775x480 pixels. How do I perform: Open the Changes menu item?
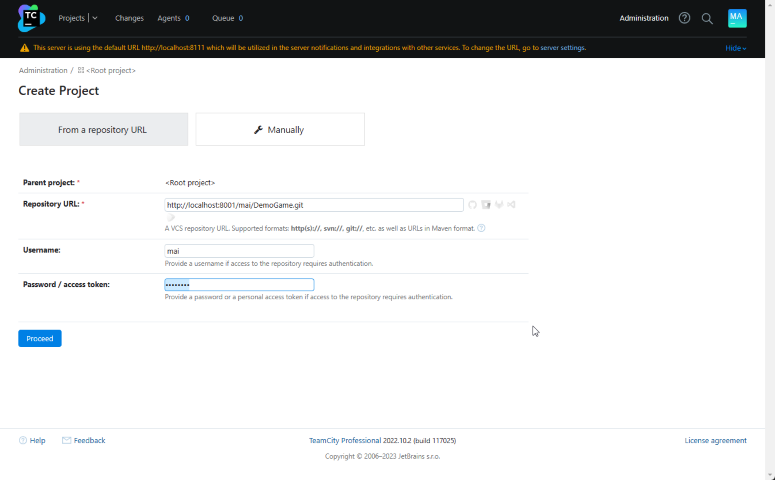129,18
